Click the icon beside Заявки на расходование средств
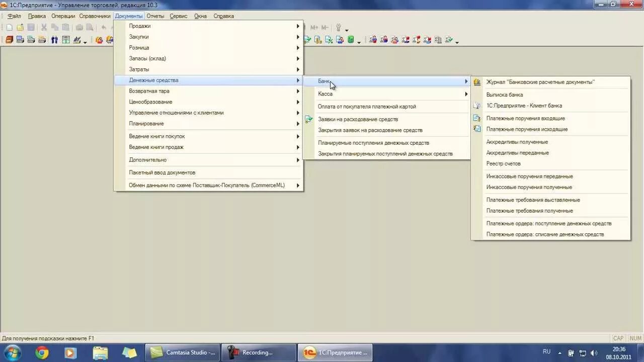 (309, 119)
